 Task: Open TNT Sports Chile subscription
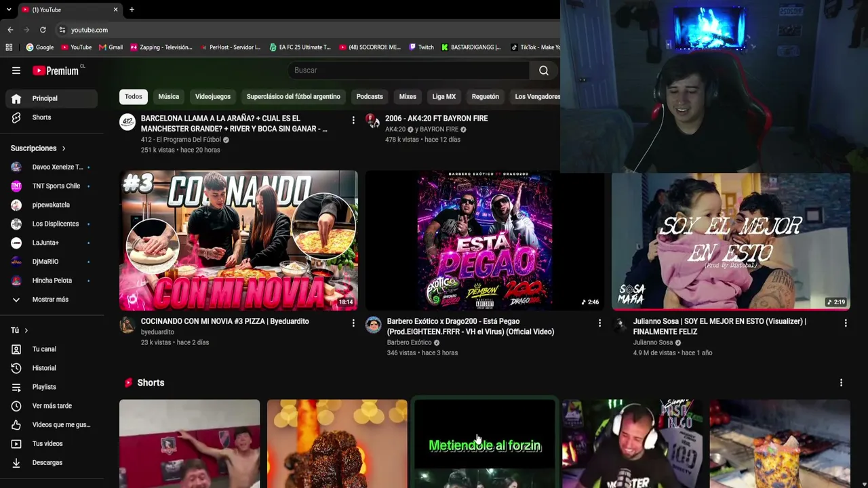(x=52, y=186)
